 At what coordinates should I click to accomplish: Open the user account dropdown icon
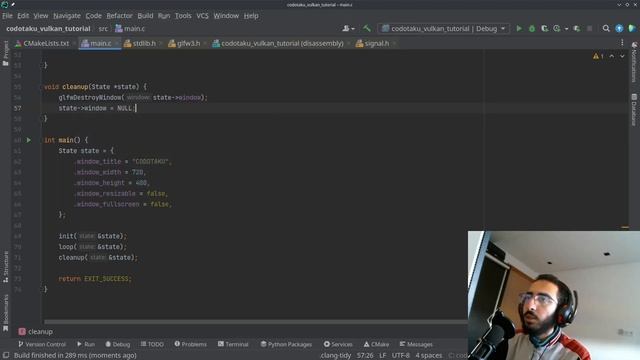(348, 29)
